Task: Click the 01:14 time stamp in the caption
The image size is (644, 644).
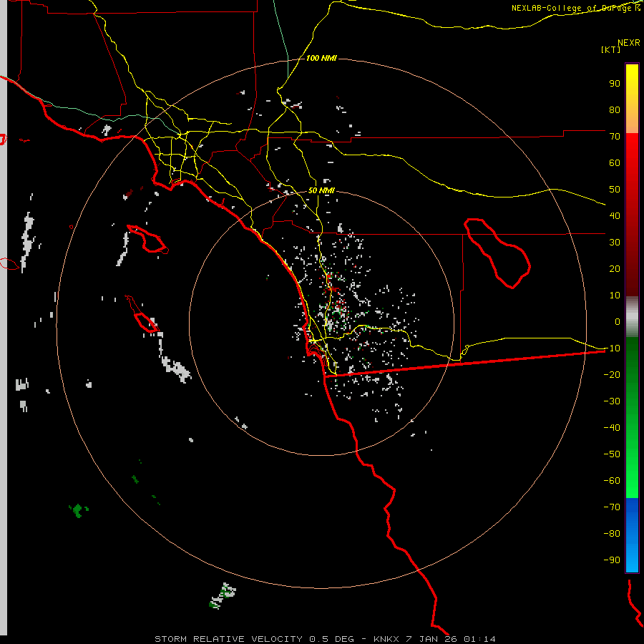Action: tap(479, 639)
